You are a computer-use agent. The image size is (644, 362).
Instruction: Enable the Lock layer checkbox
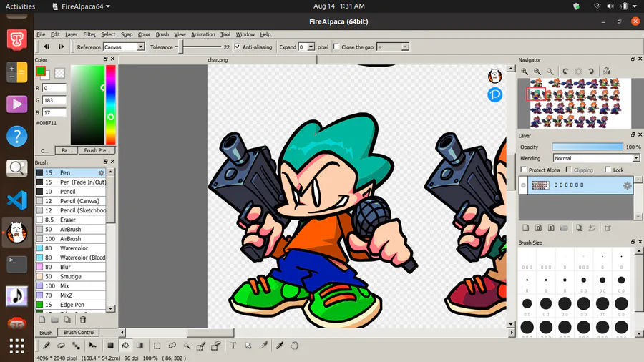[x=608, y=170]
